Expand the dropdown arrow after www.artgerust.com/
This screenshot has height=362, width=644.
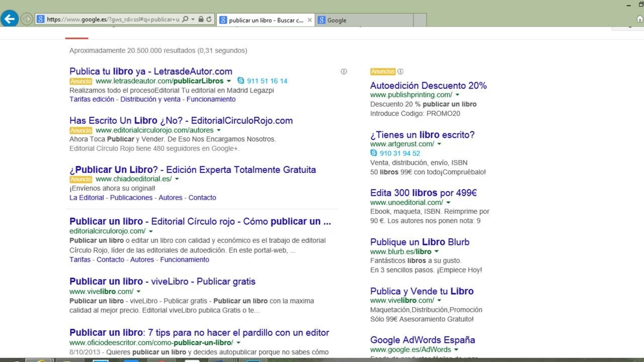pos(439,144)
